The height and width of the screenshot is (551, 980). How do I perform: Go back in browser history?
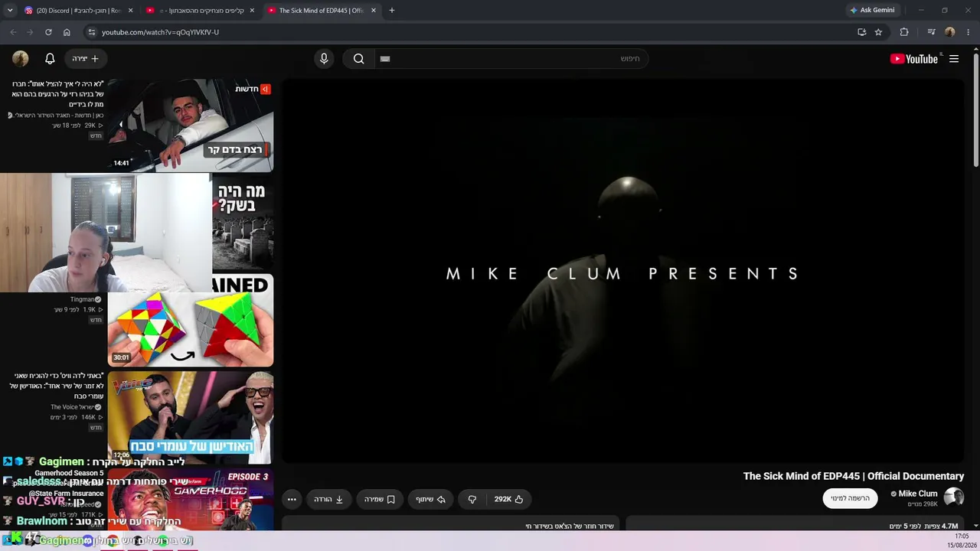[13, 32]
